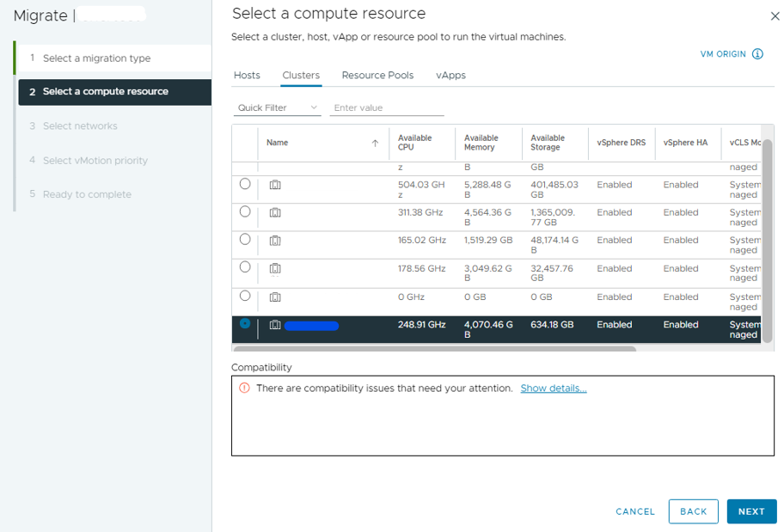Click the Show details link

[554, 388]
